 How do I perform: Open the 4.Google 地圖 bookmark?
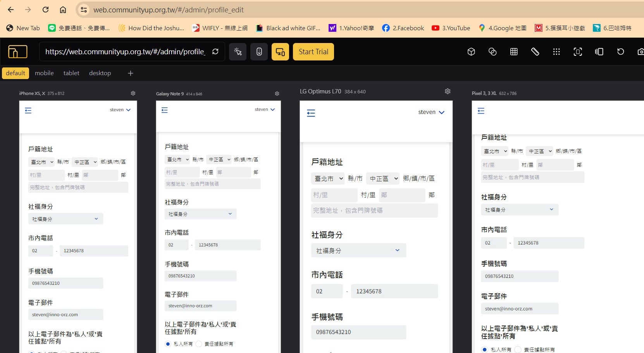click(x=503, y=28)
